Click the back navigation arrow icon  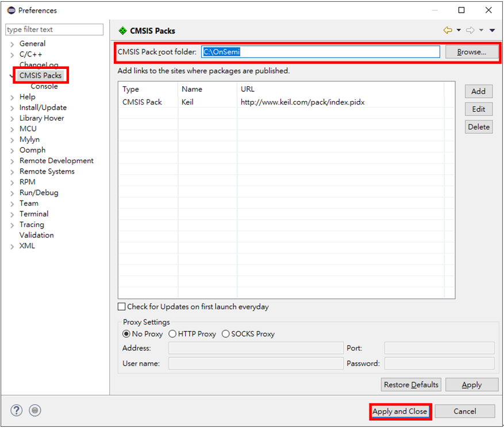(448, 30)
